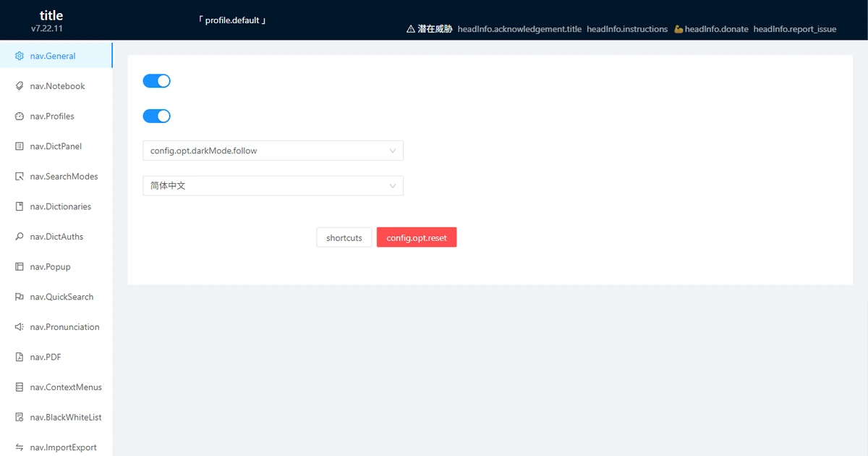Viewport: 868px width, 456px height.
Task: Toggle the switch directly above the darkMode dropdown
Action: tap(156, 116)
